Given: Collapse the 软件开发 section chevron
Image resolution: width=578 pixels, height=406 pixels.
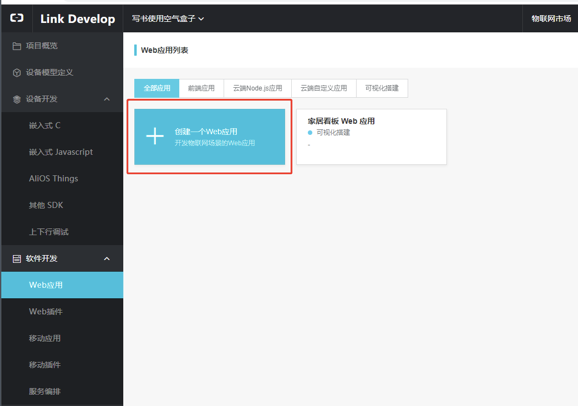Looking at the screenshot, I should (x=107, y=258).
